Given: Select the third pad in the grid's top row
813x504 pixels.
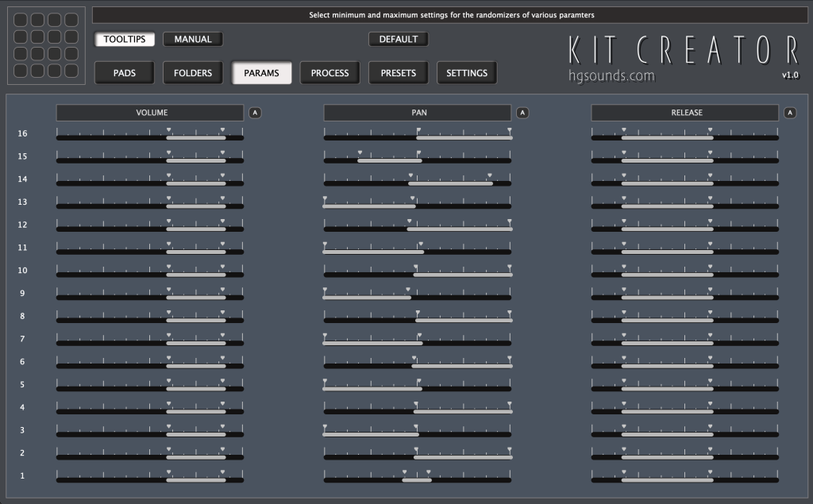Looking at the screenshot, I should pyautogui.click(x=55, y=20).
